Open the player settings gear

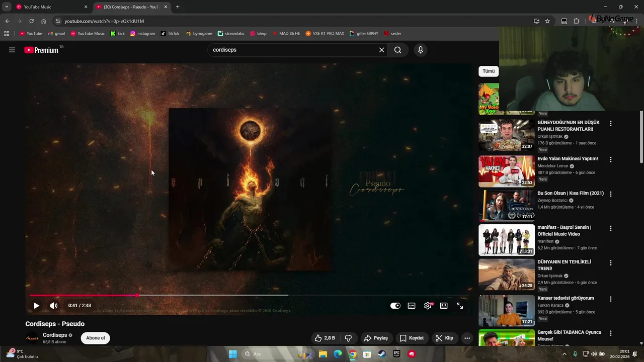(x=428, y=305)
